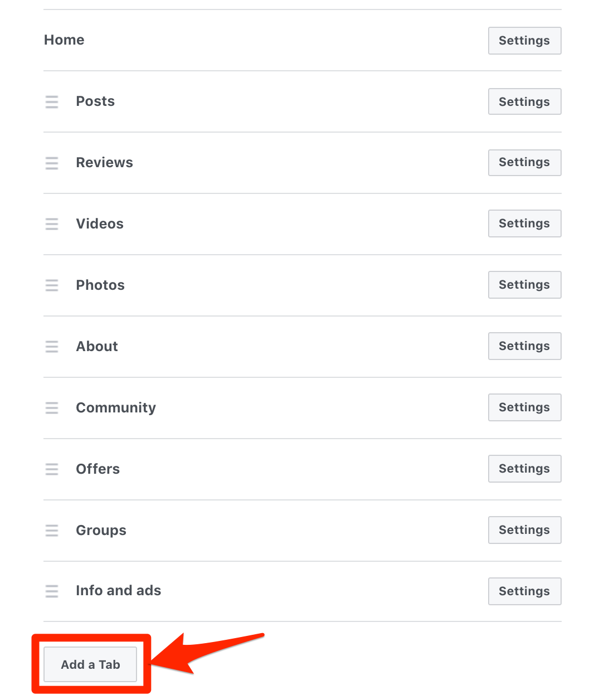Open Settings for the Photos tab
The height and width of the screenshot is (700, 604).
524,285
